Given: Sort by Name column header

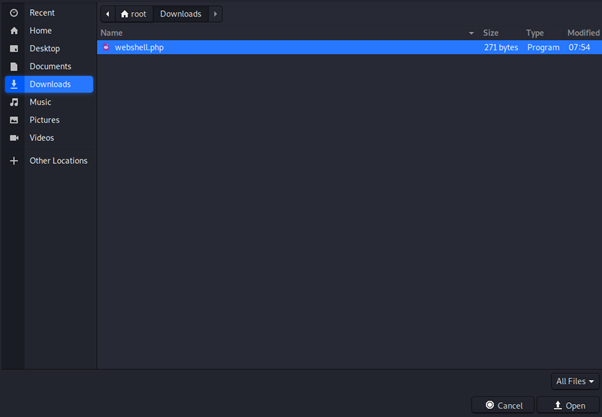Looking at the screenshot, I should click(x=112, y=33).
